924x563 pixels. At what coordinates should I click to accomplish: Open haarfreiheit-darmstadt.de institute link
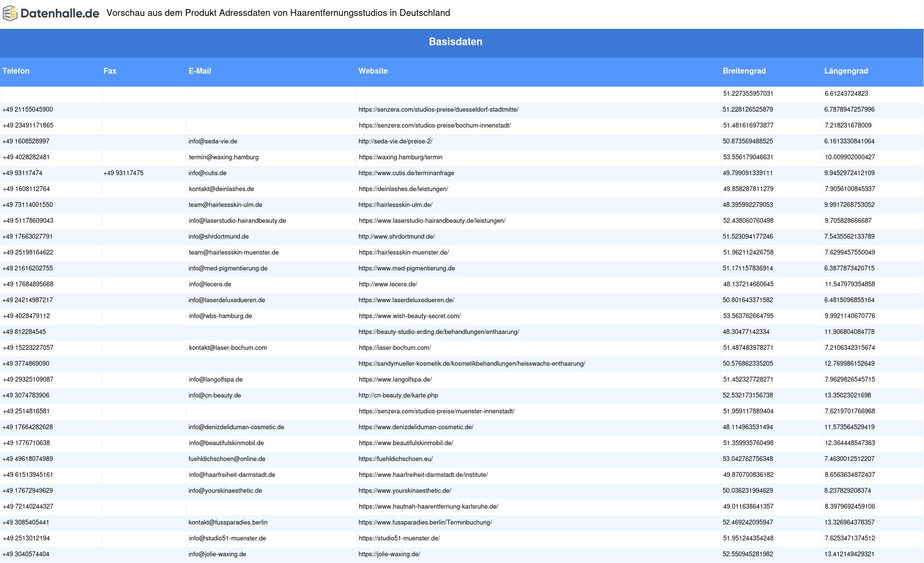pos(423,475)
